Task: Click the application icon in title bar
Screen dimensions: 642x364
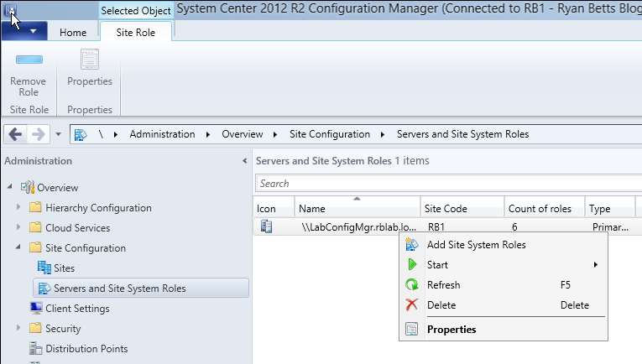Action: [10, 9]
